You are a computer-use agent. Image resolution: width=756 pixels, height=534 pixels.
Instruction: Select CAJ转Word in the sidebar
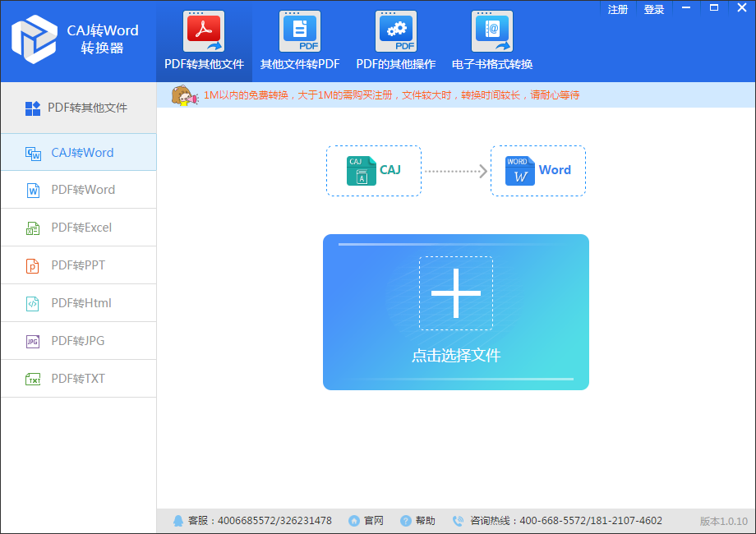point(78,152)
